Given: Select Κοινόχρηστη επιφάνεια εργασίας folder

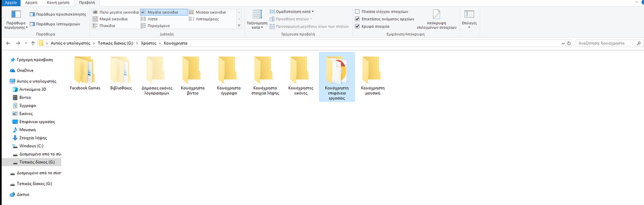Looking at the screenshot, I should [337, 77].
